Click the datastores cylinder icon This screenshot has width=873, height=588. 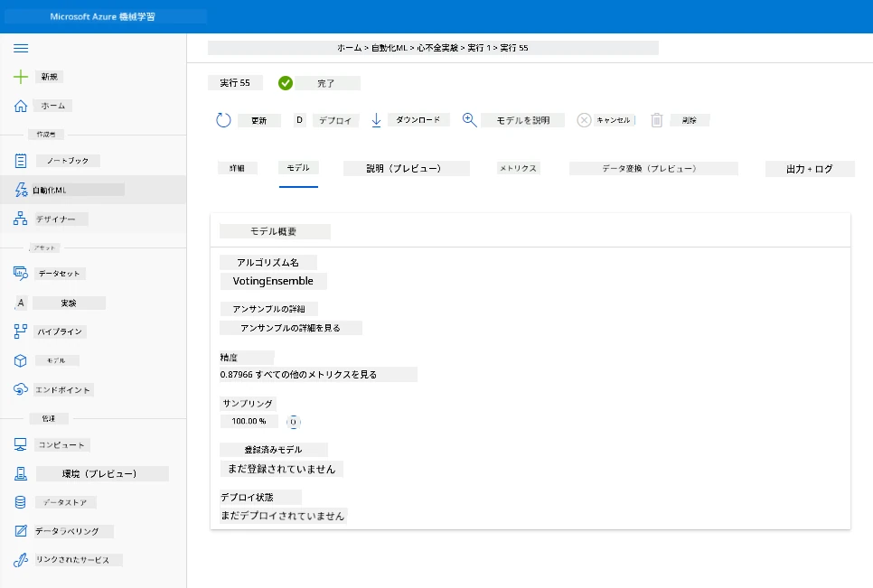tap(21, 502)
